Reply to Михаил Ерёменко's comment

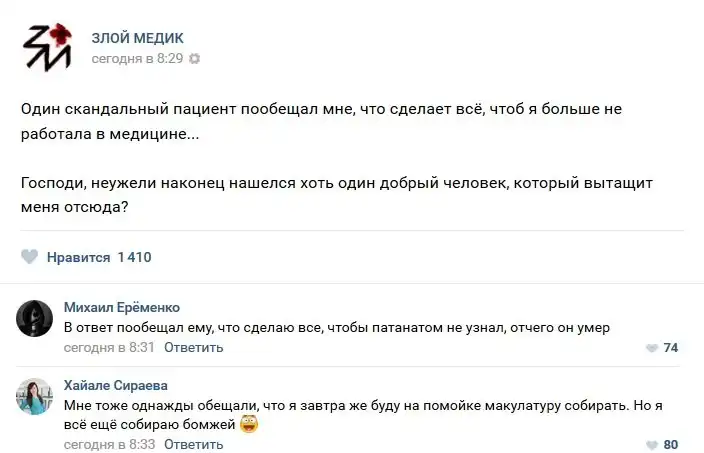pyautogui.click(x=194, y=348)
